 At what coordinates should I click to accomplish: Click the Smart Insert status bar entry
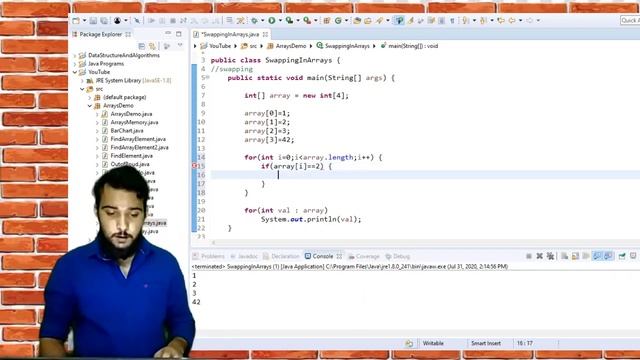(x=486, y=343)
